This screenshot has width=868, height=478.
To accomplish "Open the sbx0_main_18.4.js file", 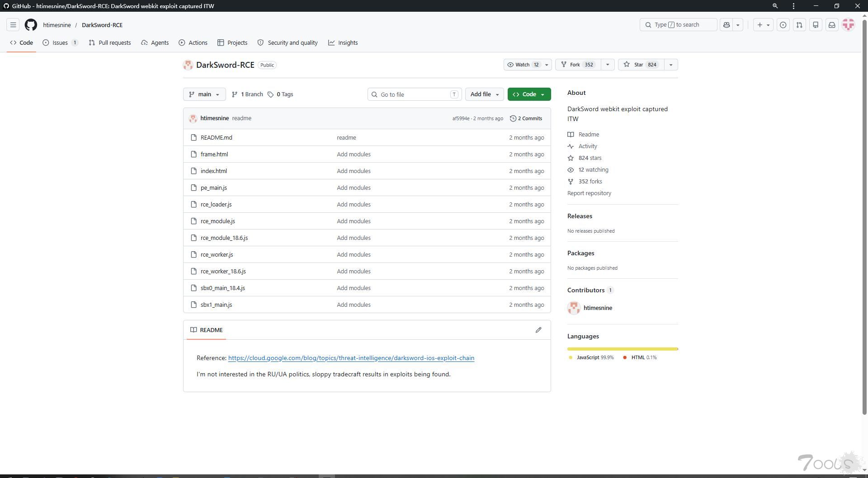I will (x=223, y=288).
